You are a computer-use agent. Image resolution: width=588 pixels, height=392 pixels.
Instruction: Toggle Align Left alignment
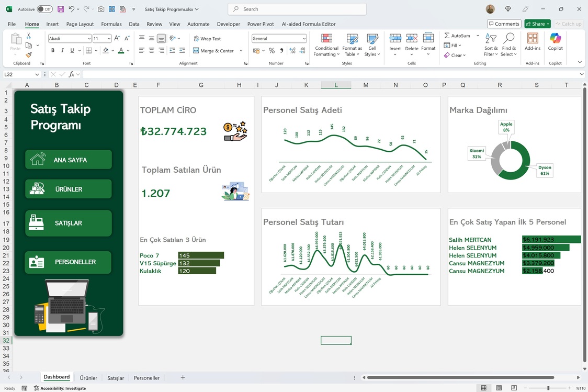pyautogui.click(x=141, y=50)
